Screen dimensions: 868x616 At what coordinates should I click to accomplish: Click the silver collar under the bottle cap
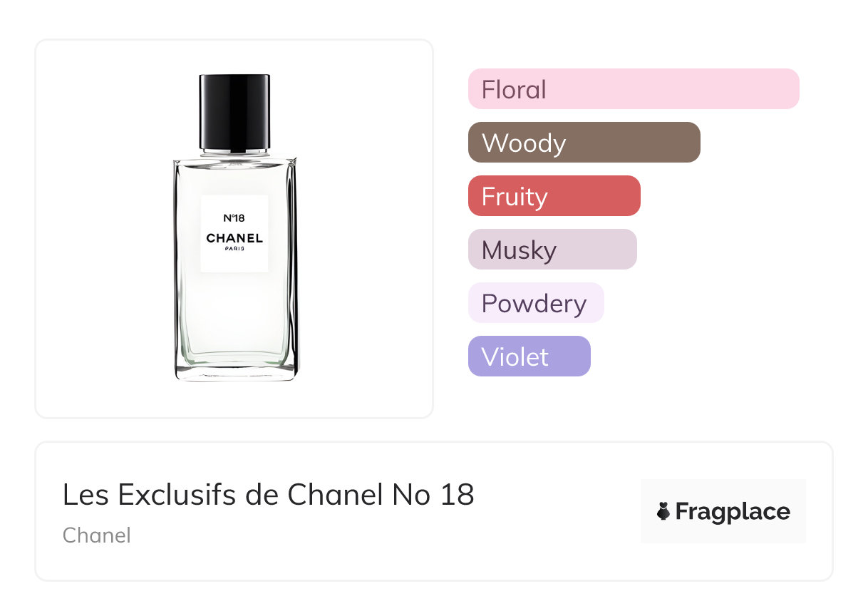[234, 150]
